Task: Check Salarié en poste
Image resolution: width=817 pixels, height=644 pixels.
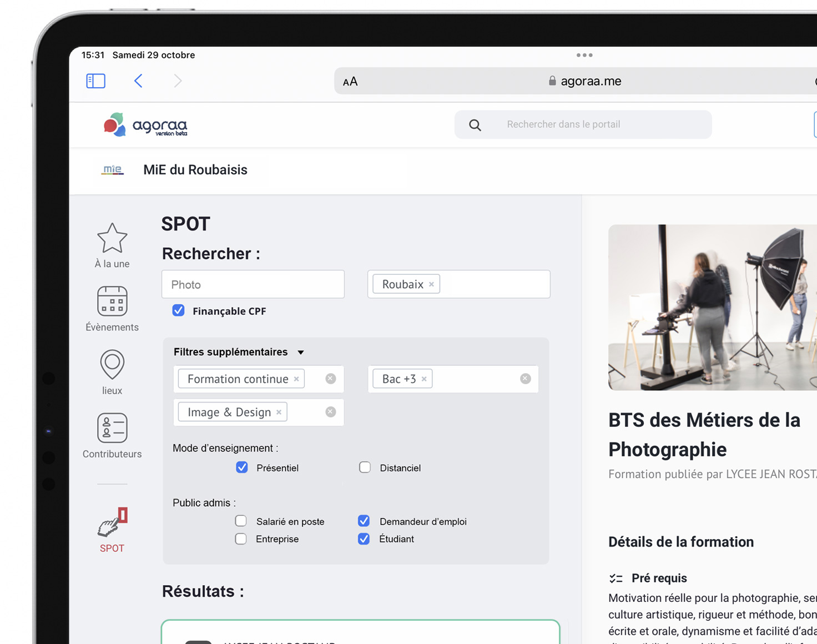Action: [x=241, y=521]
